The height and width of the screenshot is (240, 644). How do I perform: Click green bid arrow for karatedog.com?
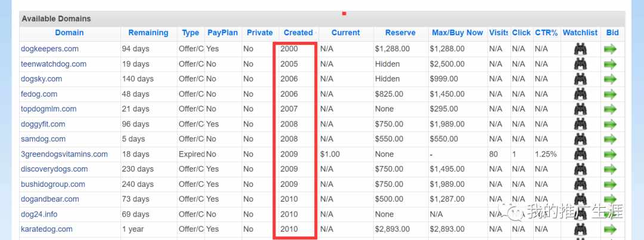[611, 229]
